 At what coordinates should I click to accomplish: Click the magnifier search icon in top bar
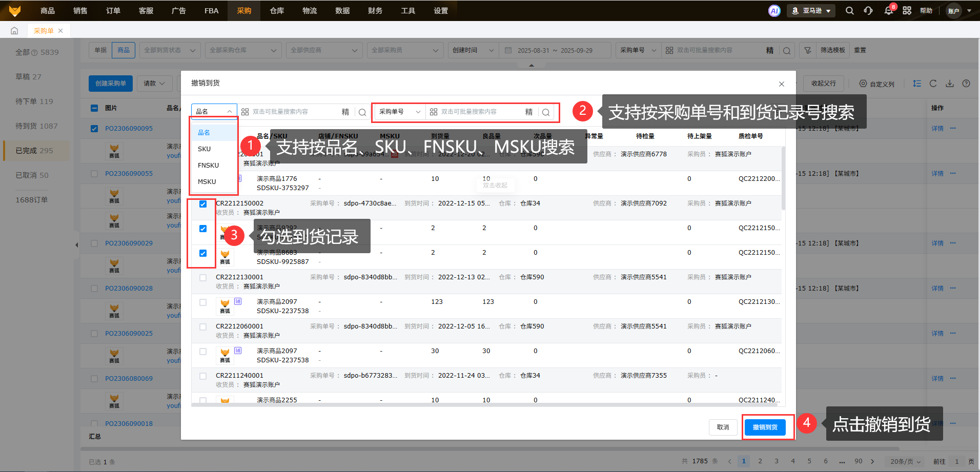point(849,11)
